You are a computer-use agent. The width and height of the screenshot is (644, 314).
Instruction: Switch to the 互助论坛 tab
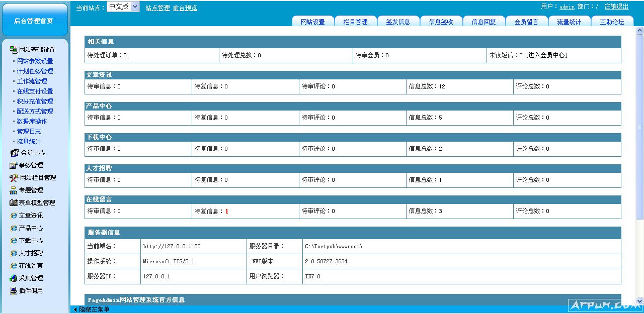coord(612,22)
